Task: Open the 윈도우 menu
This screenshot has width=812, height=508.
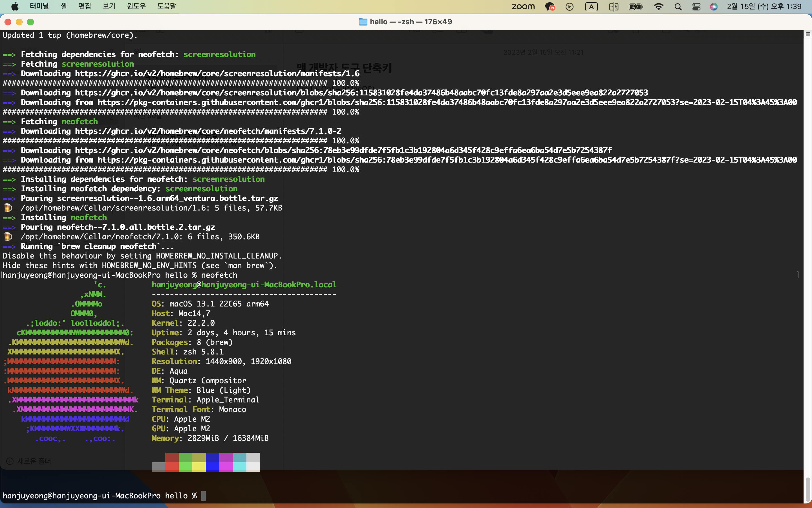Action: (x=136, y=6)
